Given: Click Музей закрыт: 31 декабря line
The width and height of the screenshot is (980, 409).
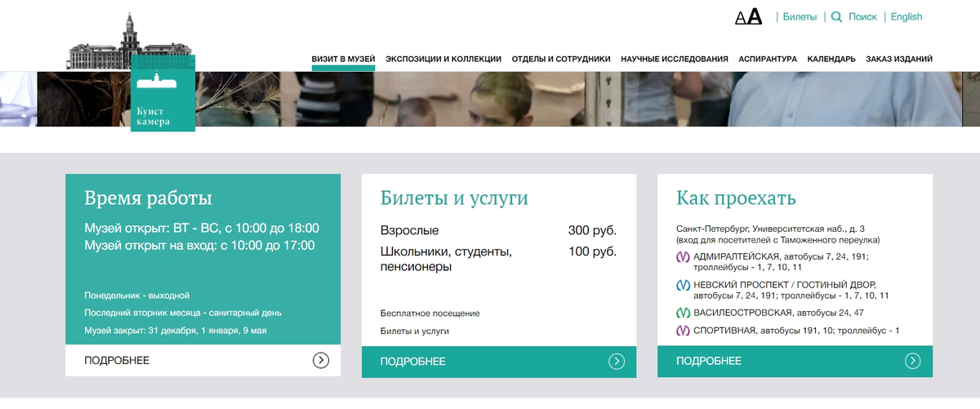Looking at the screenshot, I should click(176, 331).
